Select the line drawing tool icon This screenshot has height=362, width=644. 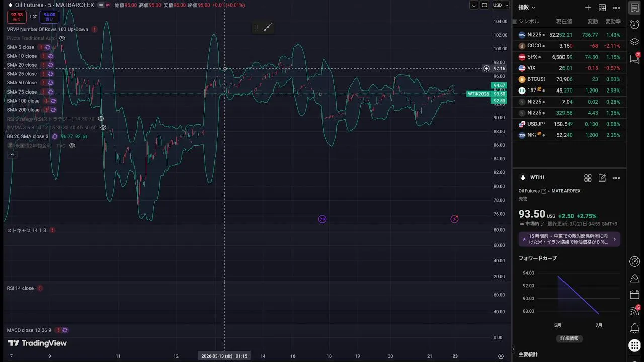pos(267,27)
